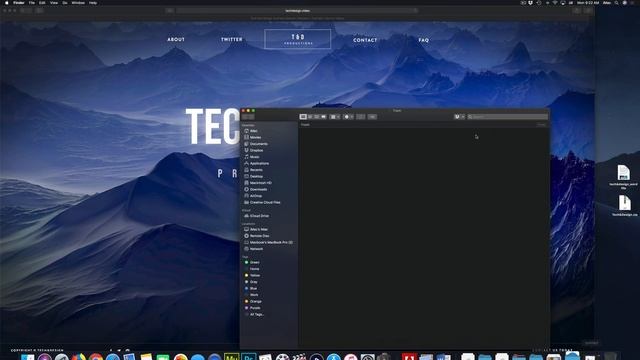This screenshot has height=360, width=640.
Task: Open Adobe Muse from the Dock
Action: [231, 357]
